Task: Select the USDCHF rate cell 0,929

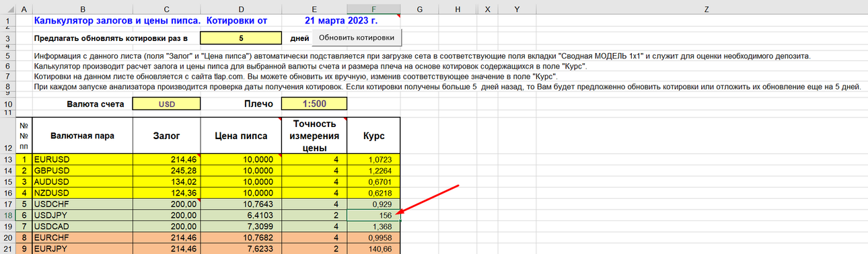Action: tap(373, 204)
